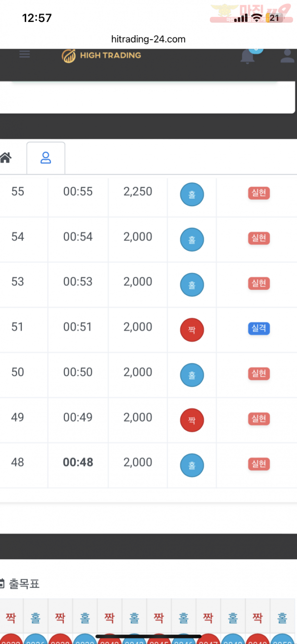Image resolution: width=297 pixels, height=644 pixels.
Task: Click the blue 홀 circle in row 48
Action: point(192,466)
